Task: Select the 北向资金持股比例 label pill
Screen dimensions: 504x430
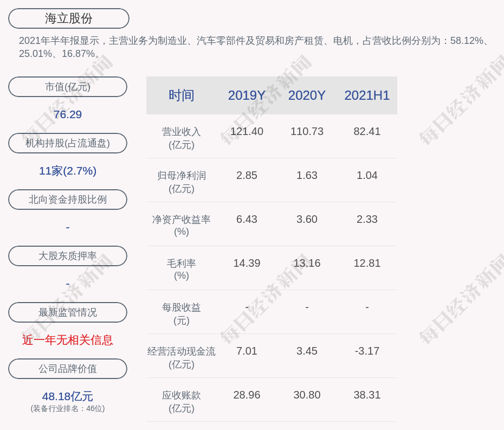Action: click(x=68, y=200)
